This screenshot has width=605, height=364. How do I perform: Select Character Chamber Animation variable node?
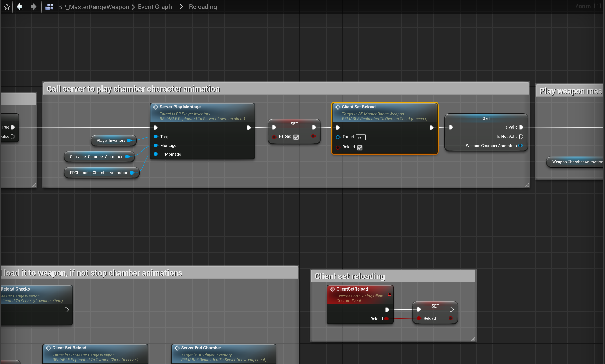click(x=96, y=156)
